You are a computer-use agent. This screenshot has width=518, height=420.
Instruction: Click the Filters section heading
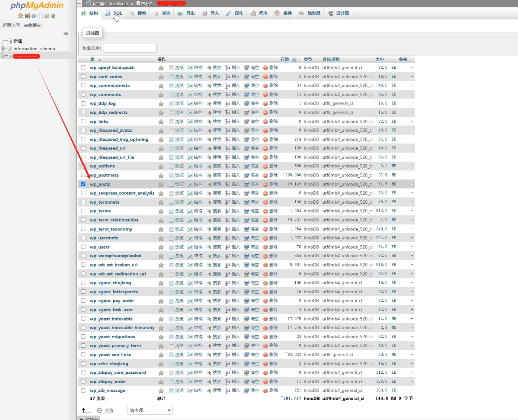click(93, 33)
